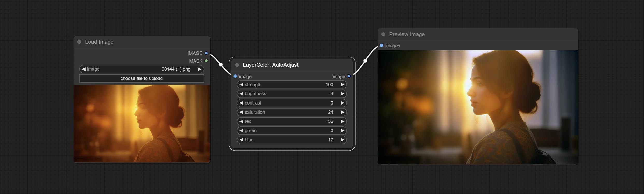Click the loaded image thumbnail in Load Image
The image size is (644, 194).
(142, 124)
